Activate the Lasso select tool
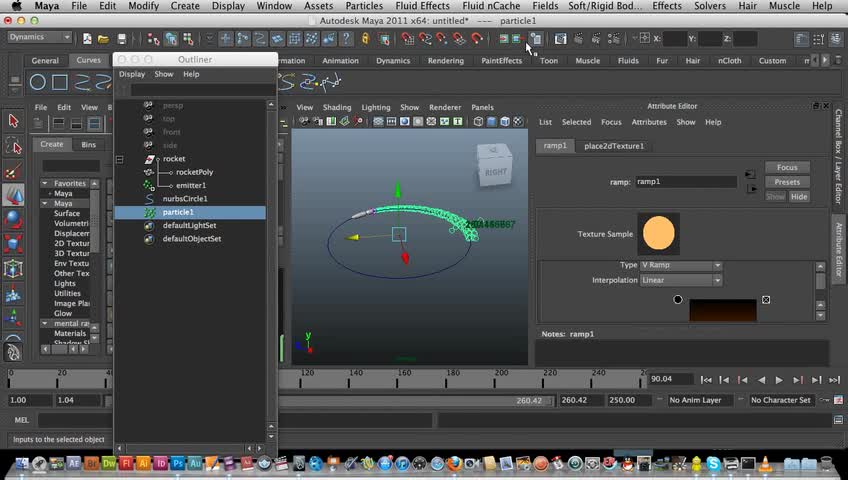The image size is (848, 480). click(13, 146)
